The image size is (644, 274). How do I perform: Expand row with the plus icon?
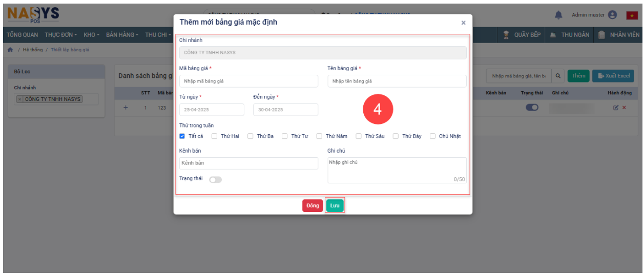(x=126, y=108)
